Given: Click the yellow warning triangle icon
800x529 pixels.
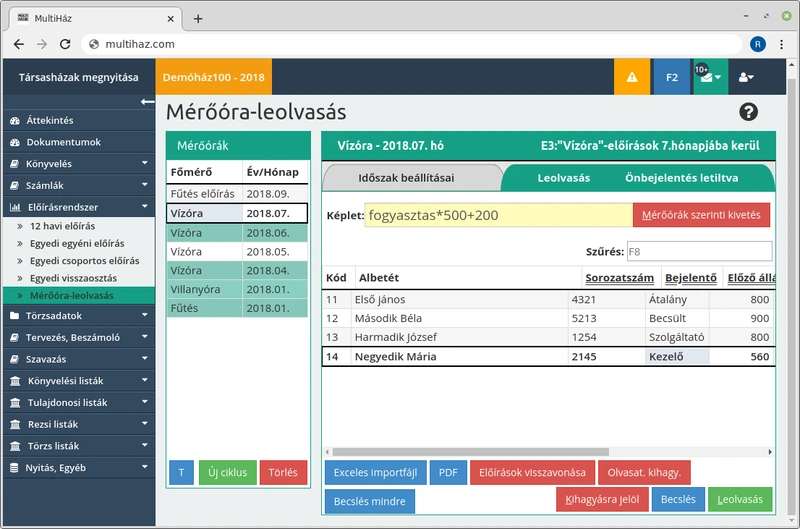Looking at the screenshot, I should [631, 77].
